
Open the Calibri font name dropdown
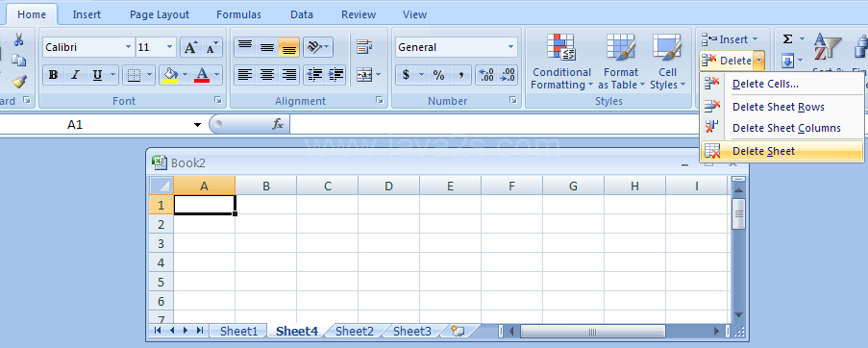tap(129, 47)
